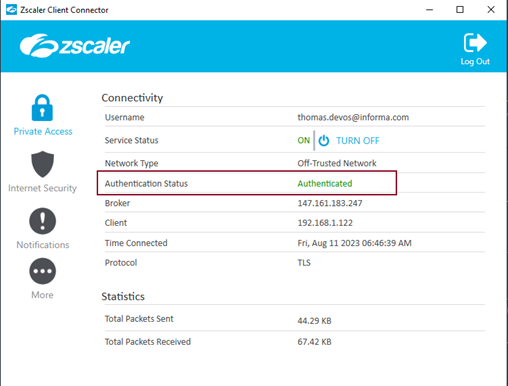Click the Zscaler app icon in title bar
Viewport: 508px width, 386px height.
click(x=11, y=10)
